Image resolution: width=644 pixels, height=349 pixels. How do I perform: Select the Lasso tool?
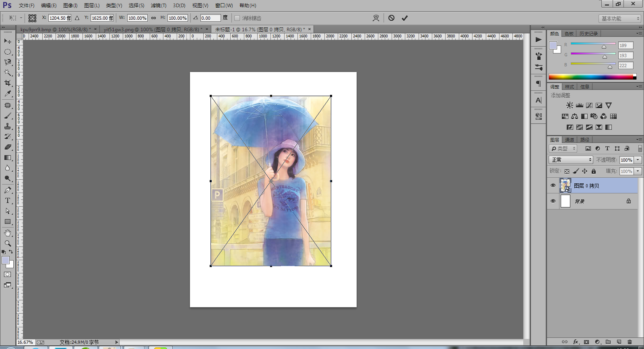8,62
